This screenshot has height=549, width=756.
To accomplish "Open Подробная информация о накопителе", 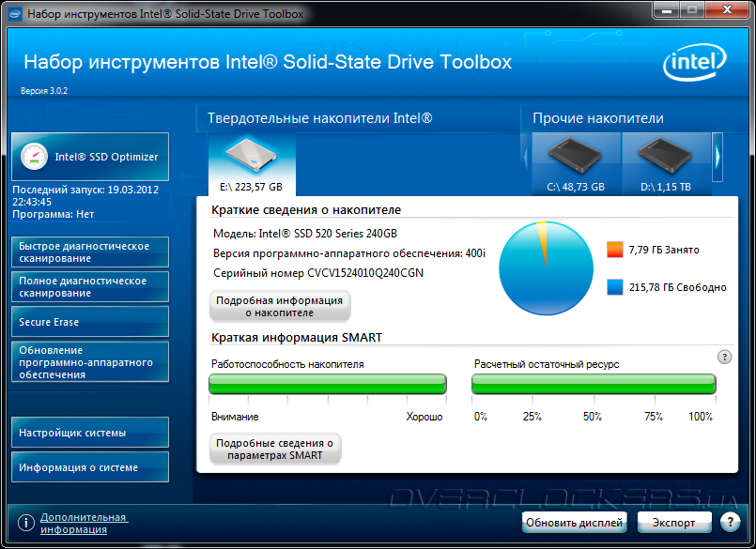I will (280, 306).
